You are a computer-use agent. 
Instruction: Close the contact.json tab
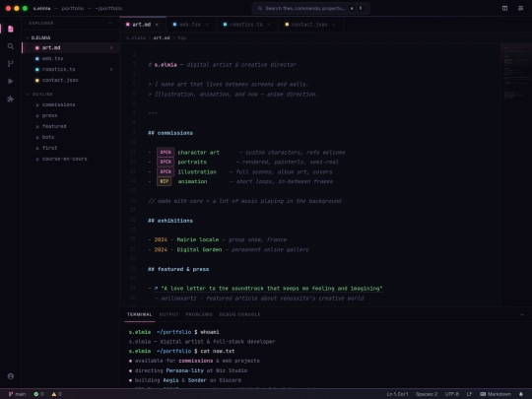334,25
